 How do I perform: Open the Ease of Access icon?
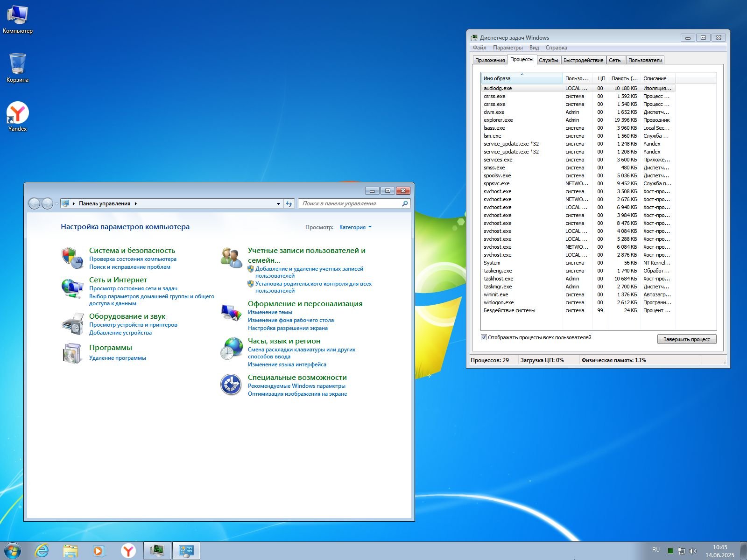click(x=231, y=385)
